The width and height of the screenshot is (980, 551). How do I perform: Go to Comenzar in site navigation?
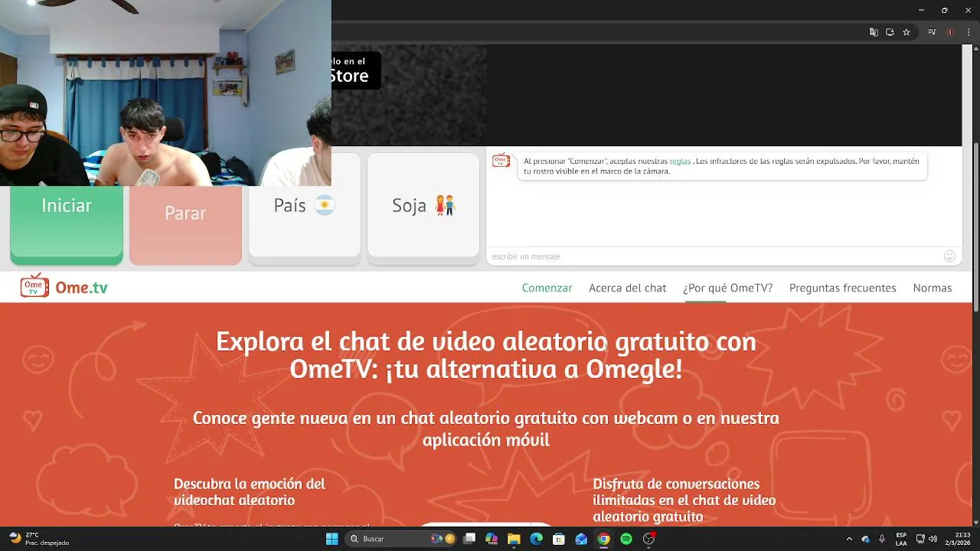[547, 288]
